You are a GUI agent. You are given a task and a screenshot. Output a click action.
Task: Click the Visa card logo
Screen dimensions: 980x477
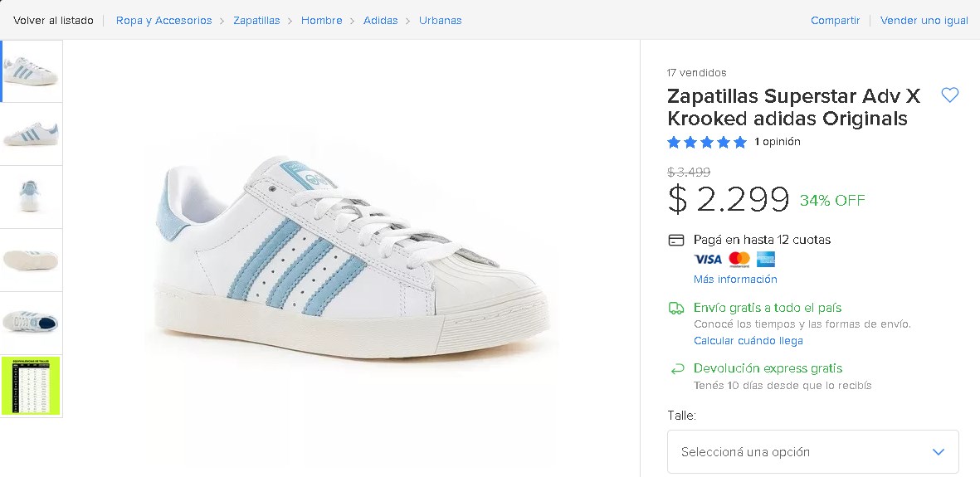[708, 260]
